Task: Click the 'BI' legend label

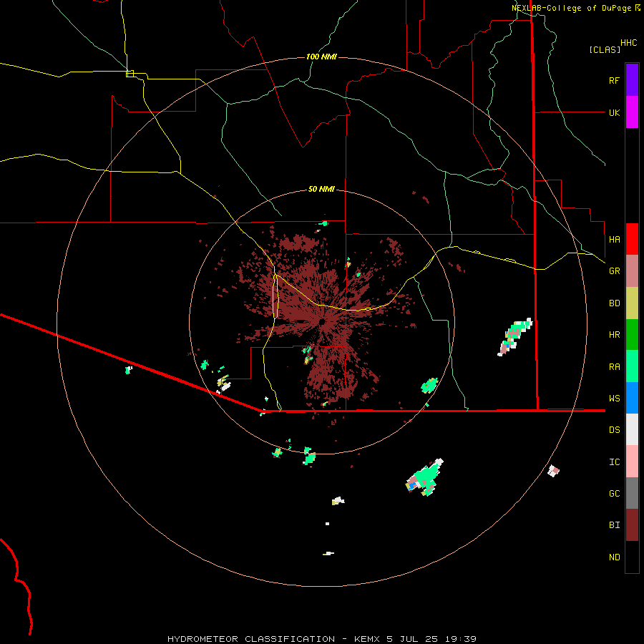Action: point(614,525)
